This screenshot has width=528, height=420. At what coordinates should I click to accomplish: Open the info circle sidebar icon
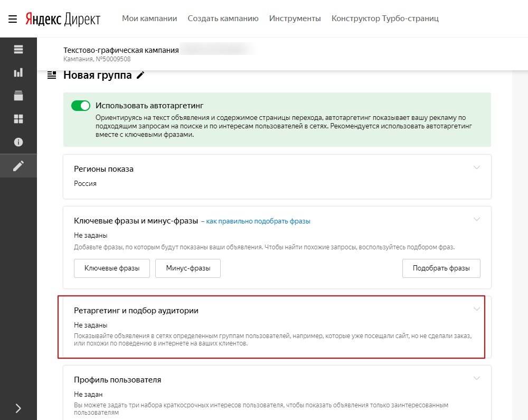[18, 142]
